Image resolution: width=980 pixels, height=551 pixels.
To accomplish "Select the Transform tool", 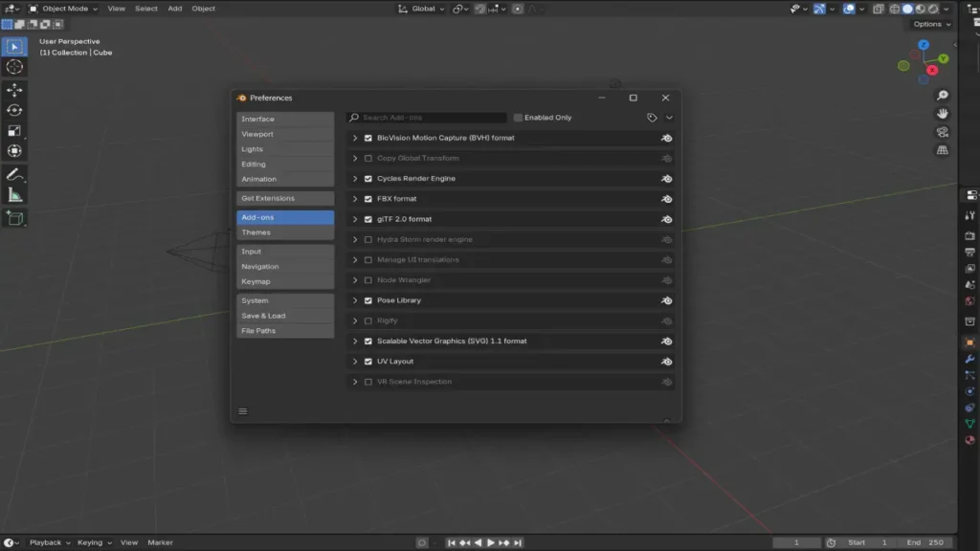I will click(x=14, y=150).
